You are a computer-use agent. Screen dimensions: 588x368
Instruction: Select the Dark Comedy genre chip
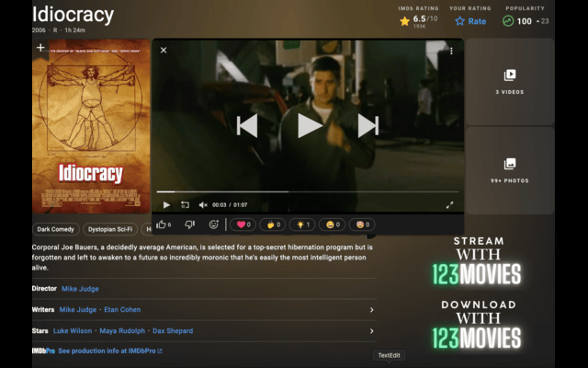click(55, 229)
